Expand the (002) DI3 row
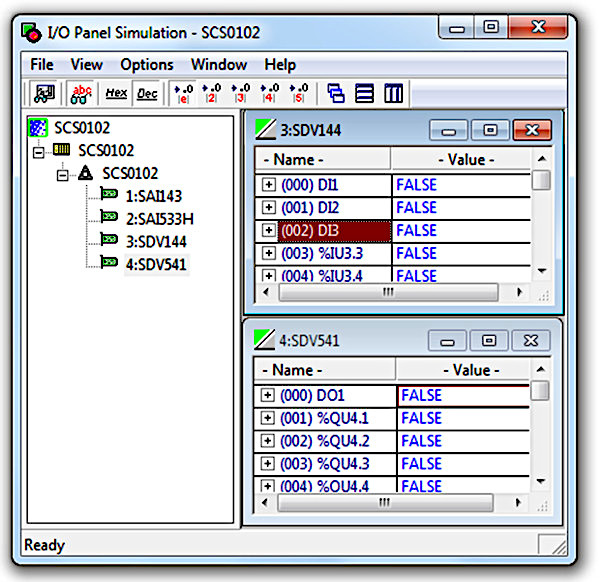The height and width of the screenshot is (582, 600). [x=269, y=230]
